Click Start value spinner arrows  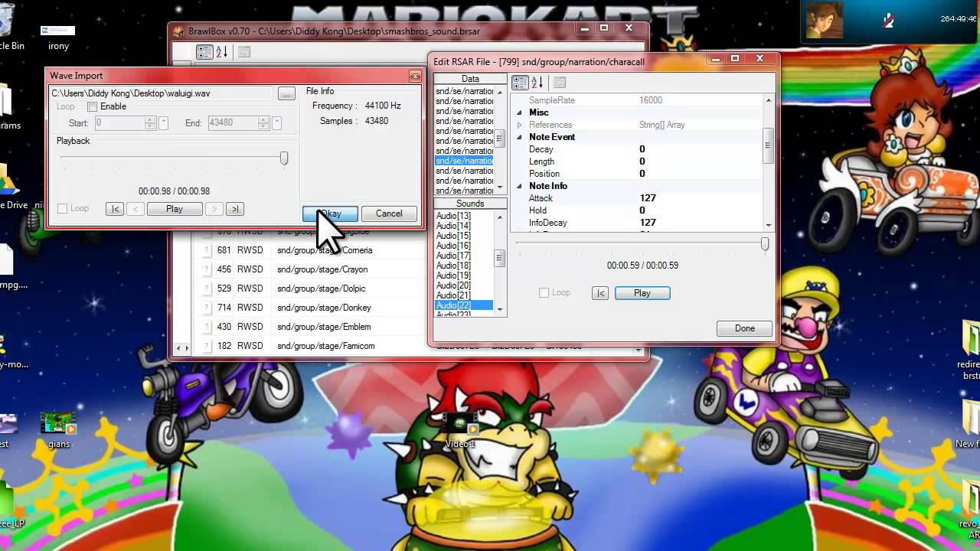[x=151, y=122]
